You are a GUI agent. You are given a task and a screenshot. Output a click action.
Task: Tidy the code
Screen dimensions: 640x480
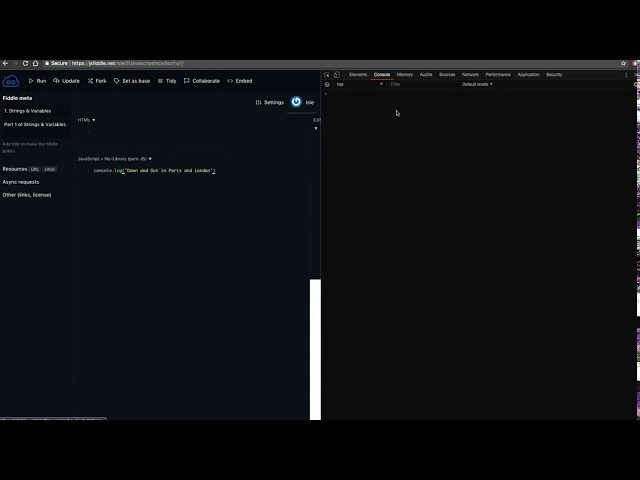(167, 81)
